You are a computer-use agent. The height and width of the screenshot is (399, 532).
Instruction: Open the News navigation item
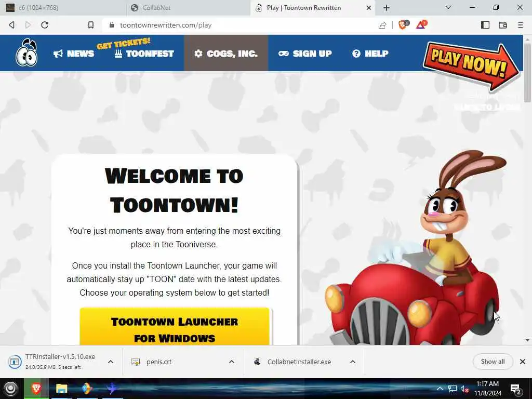coord(74,54)
